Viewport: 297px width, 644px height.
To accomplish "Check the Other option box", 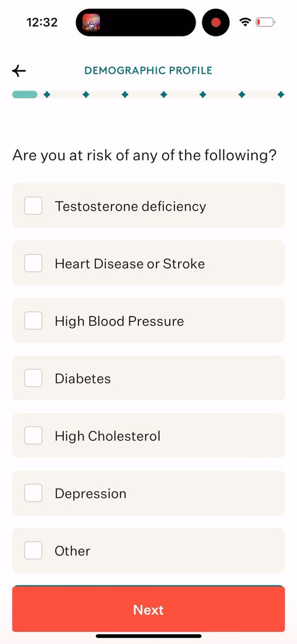I will click(33, 550).
